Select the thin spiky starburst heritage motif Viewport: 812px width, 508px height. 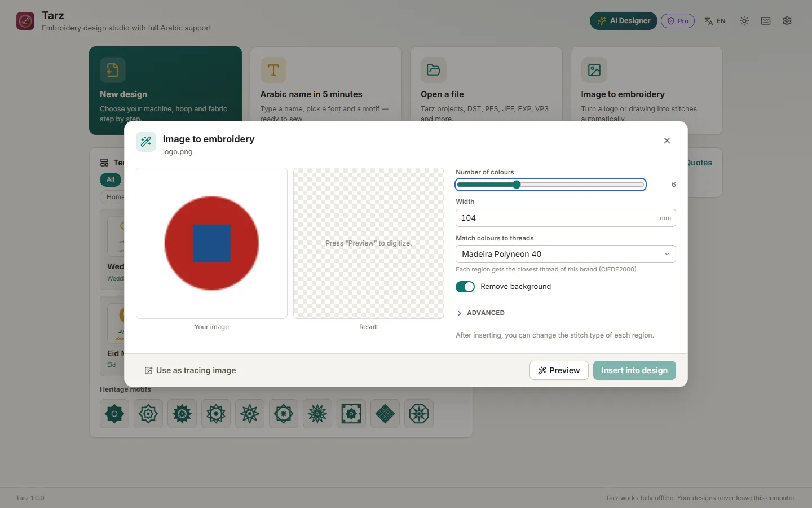[317, 414]
